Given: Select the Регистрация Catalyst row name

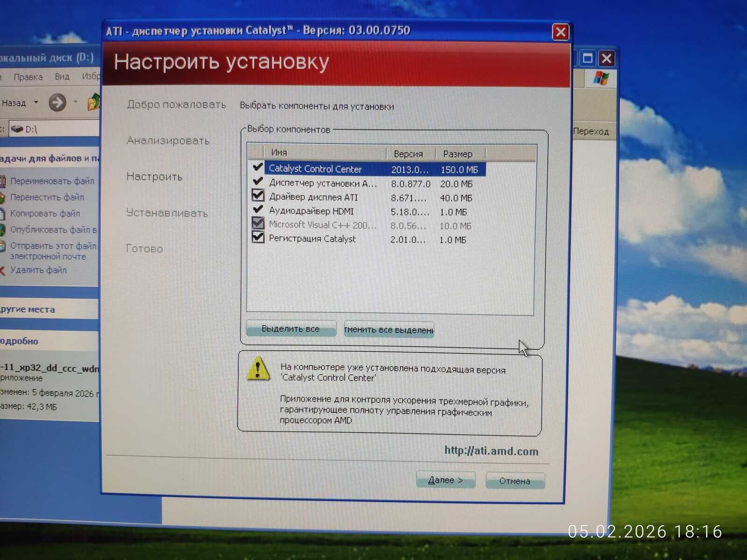Looking at the screenshot, I should coord(312,238).
